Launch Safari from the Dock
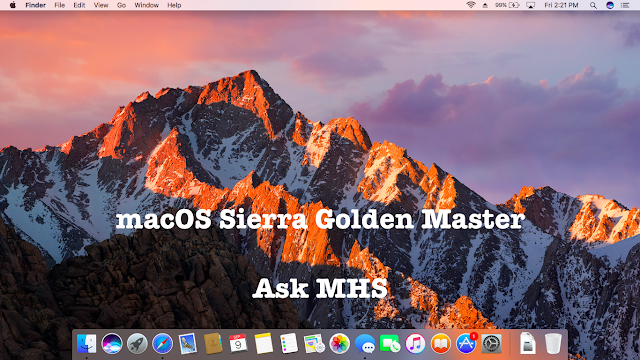640x360 pixels. point(162,343)
